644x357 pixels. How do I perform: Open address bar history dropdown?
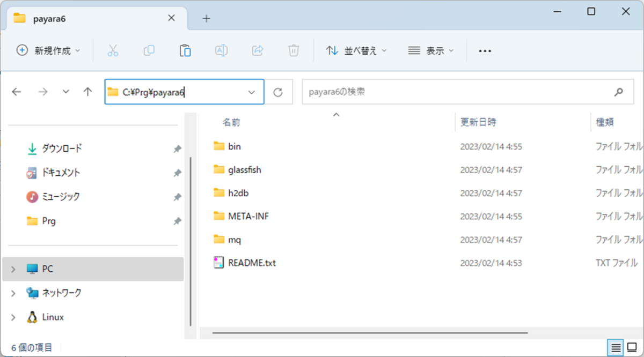tap(252, 92)
